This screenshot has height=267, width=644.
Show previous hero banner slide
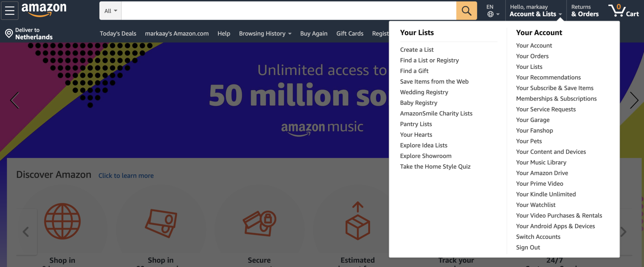14,100
